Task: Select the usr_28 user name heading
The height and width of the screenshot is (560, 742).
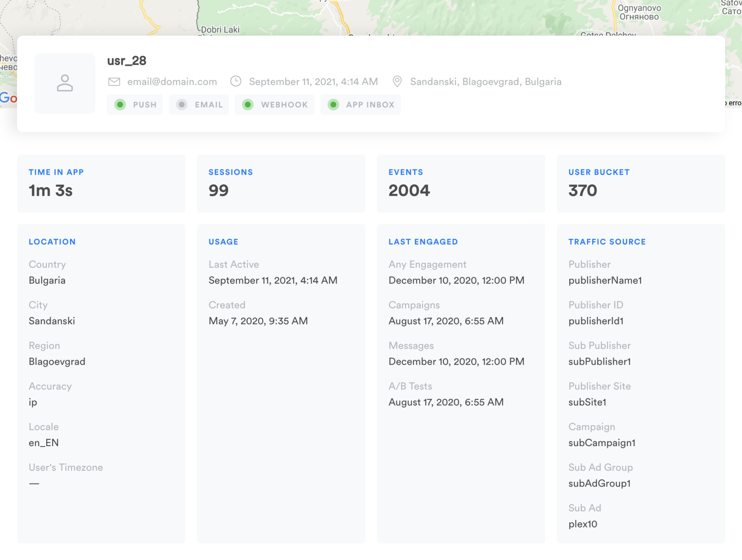Action: (x=127, y=61)
